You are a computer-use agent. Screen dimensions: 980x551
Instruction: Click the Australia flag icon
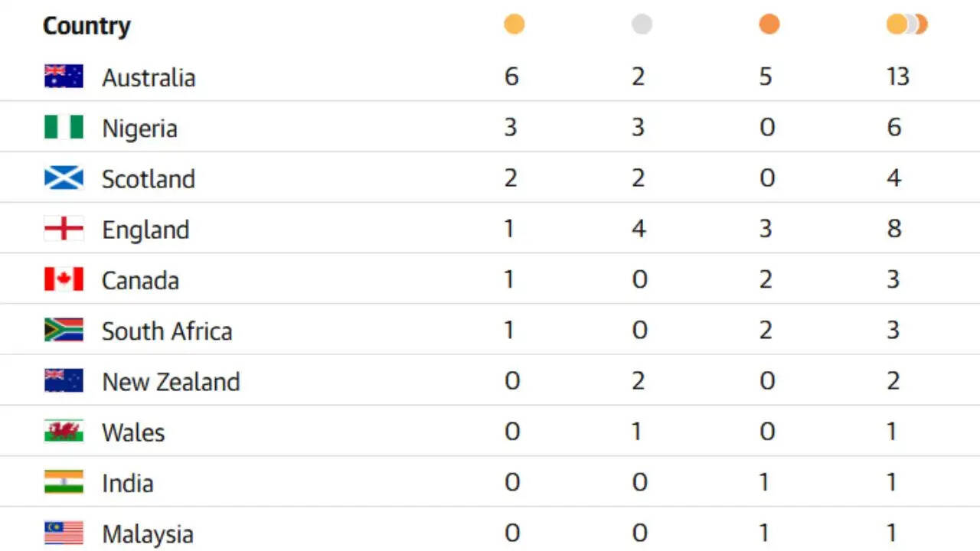pyautogui.click(x=64, y=76)
